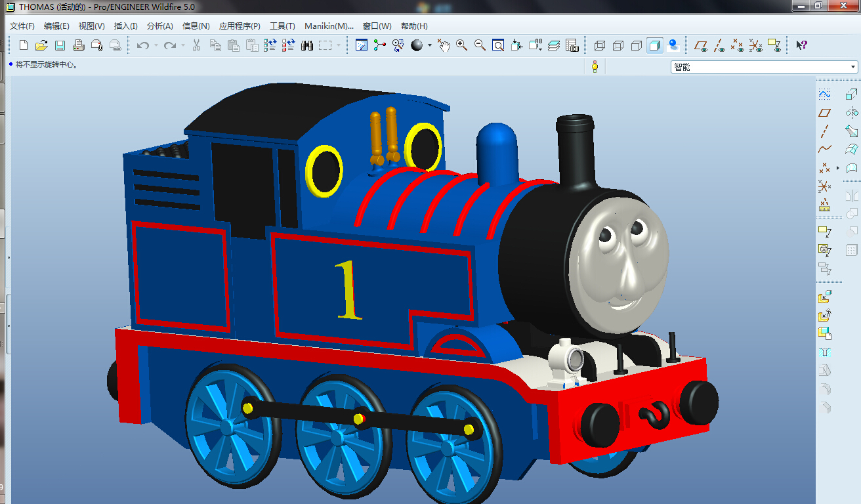Select the Extrude tool in right toolbar
Screen dimensions: 861x504
click(x=851, y=94)
